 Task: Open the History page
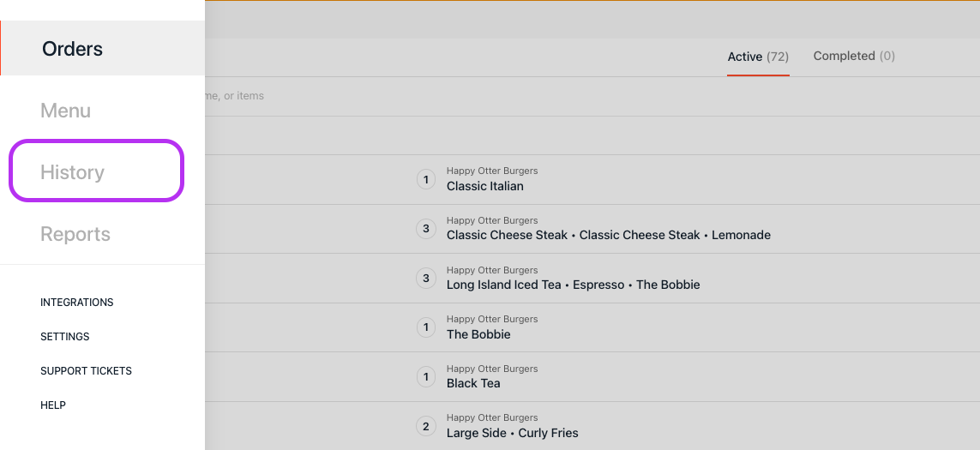click(x=73, y=172)
